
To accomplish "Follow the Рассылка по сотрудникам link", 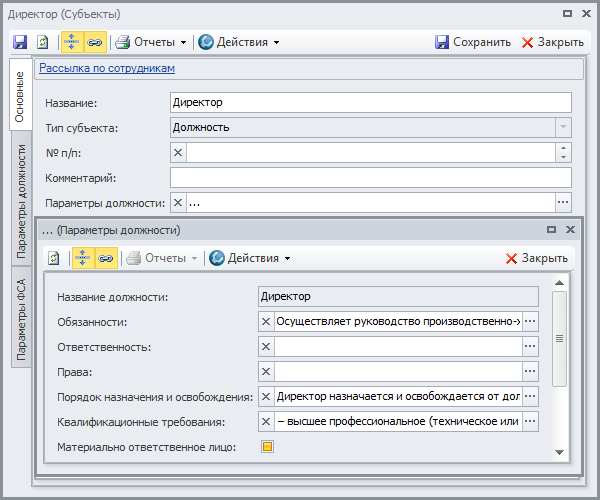I will [107, 69].
